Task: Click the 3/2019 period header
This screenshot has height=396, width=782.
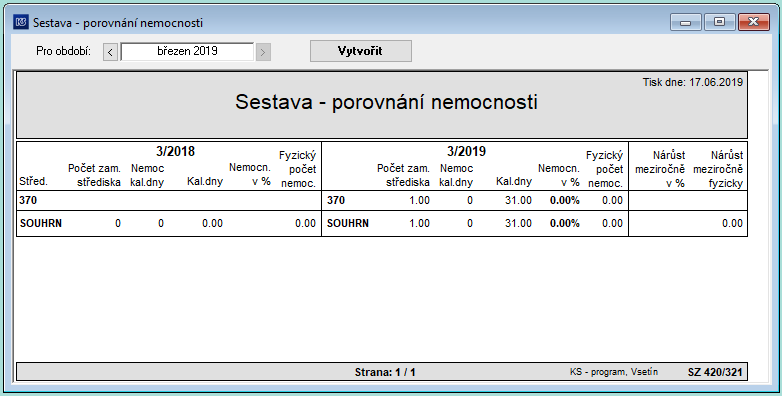Action: tap(466, 151)
